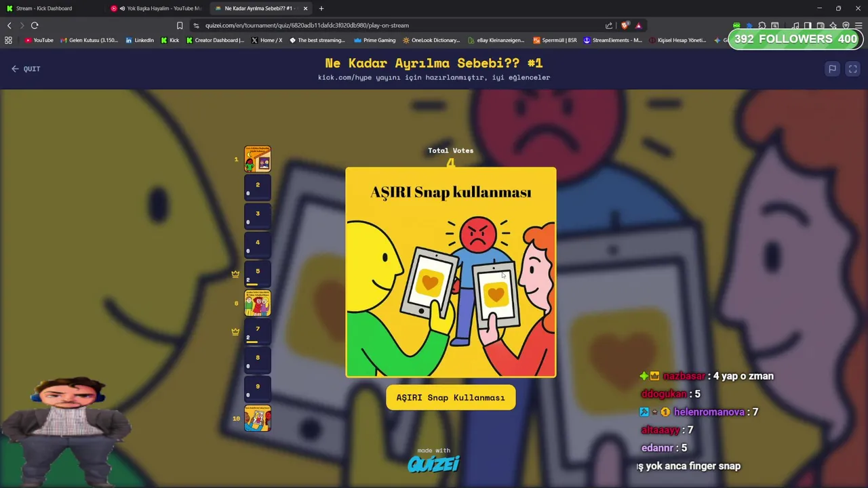
Task: Open Home / X bookmark
Action: tap(267, 40)
